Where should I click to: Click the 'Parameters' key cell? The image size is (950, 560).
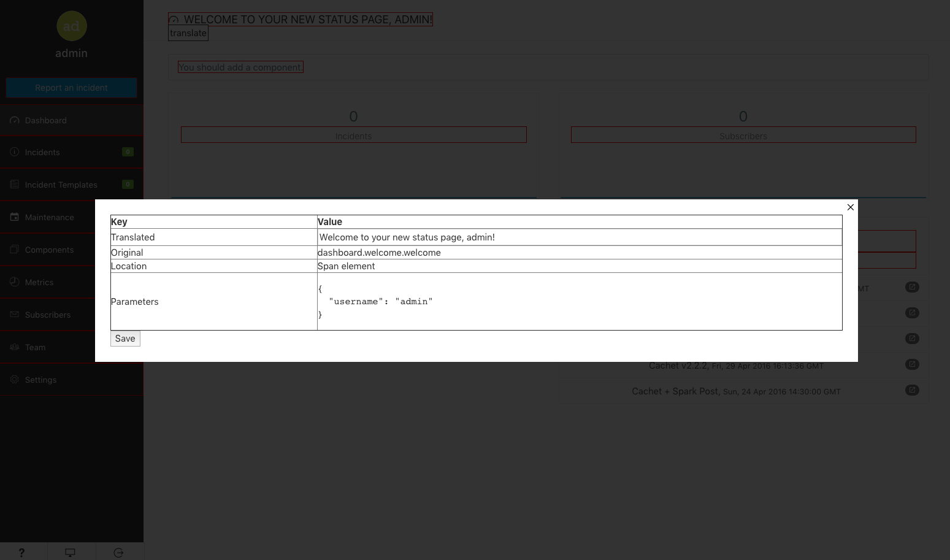214,302
